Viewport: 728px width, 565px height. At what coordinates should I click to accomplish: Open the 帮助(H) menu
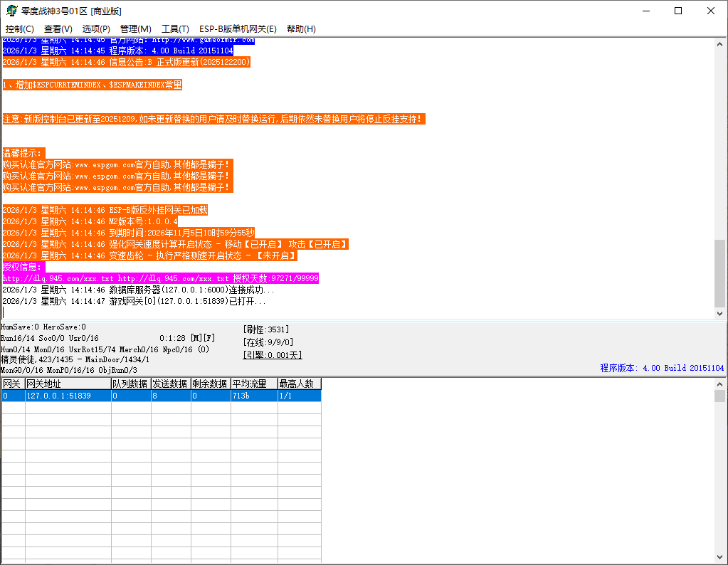(301, 29)
